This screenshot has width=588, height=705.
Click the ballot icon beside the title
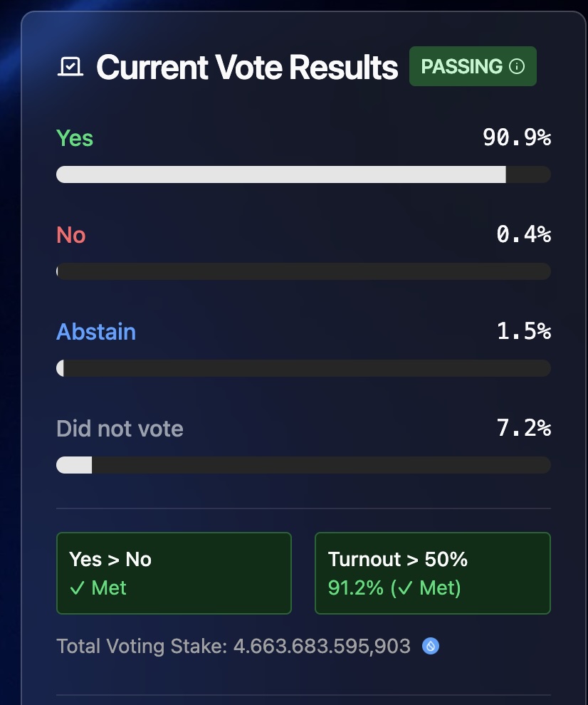70,67
